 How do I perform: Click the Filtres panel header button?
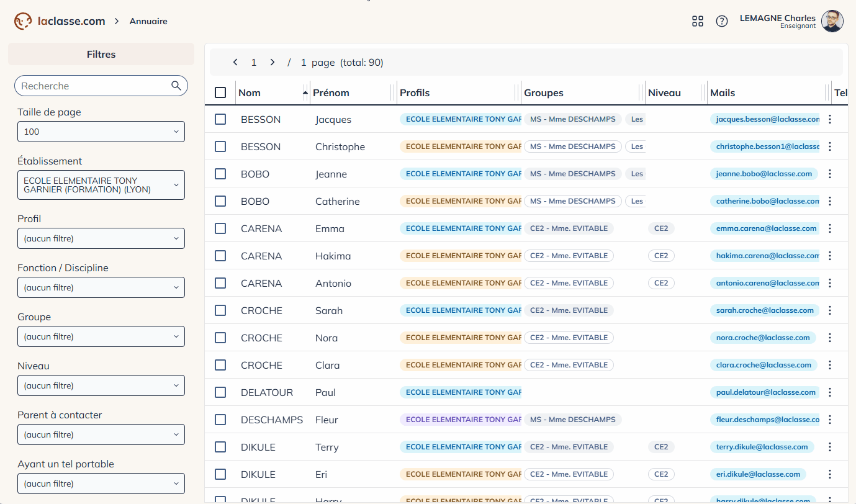click(101, 55)
